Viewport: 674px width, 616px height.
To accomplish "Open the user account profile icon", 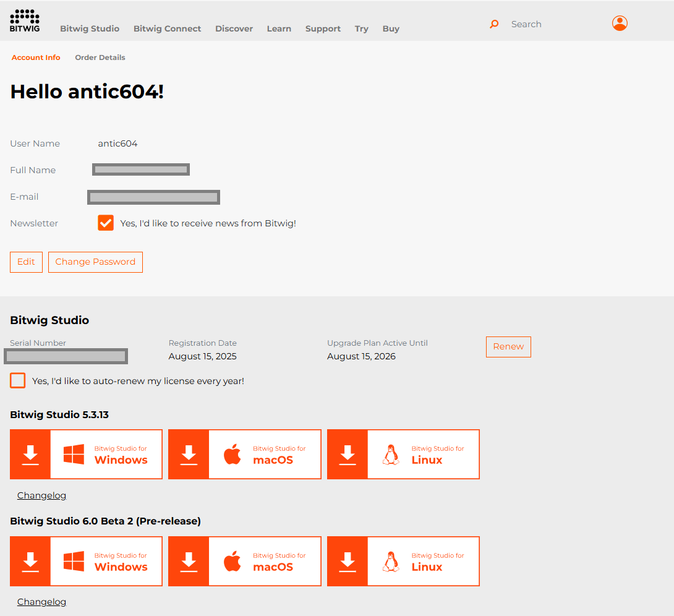I will (620, 24).
